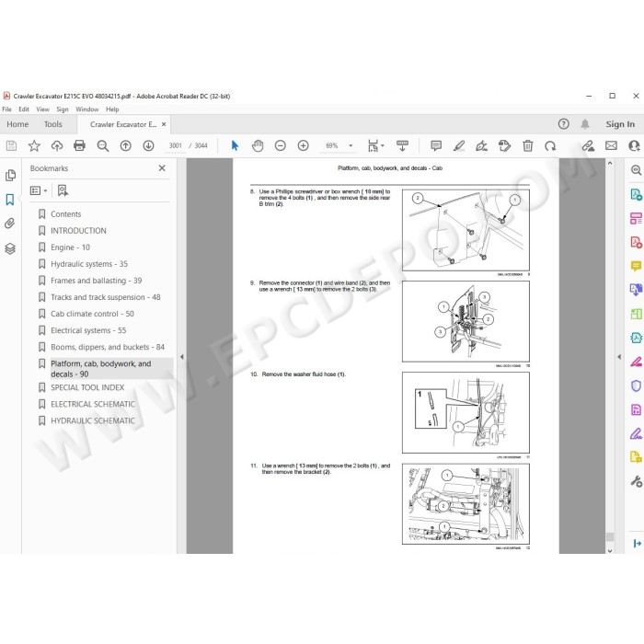Click the Stamp tool icon
Image resolution: width=644 pixels, height=644 pixels.
pos(504,145)
